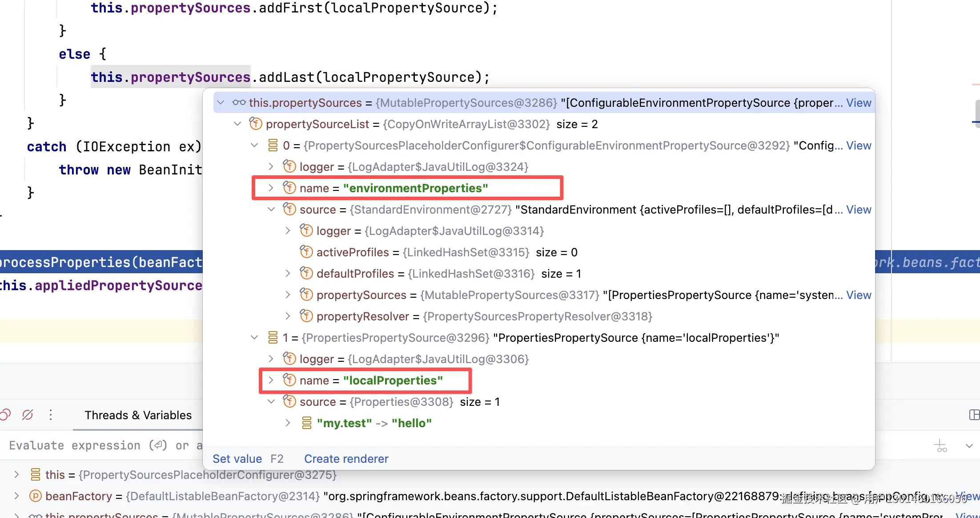Viewport: 980px width, 518px height.
Task: Collapse the this.propertySources root node
Action: point(221,103)
